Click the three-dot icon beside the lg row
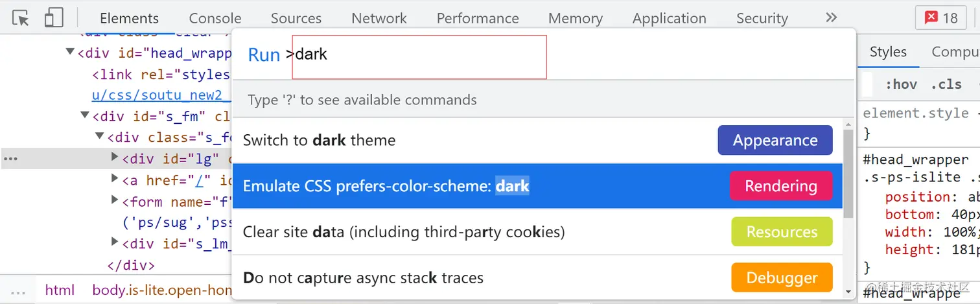Screen dimensions: 980x304 click(x=11, y=158)
